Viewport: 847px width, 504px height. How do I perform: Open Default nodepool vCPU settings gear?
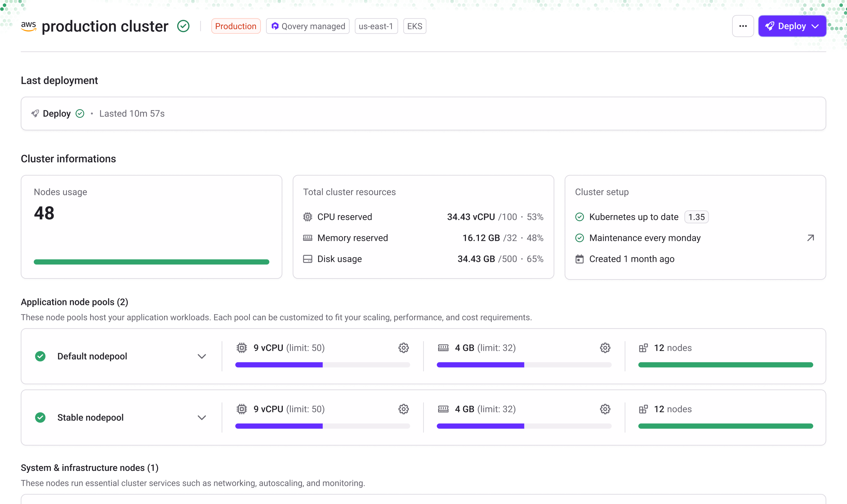pyautogui.click(x=404, y=348)
